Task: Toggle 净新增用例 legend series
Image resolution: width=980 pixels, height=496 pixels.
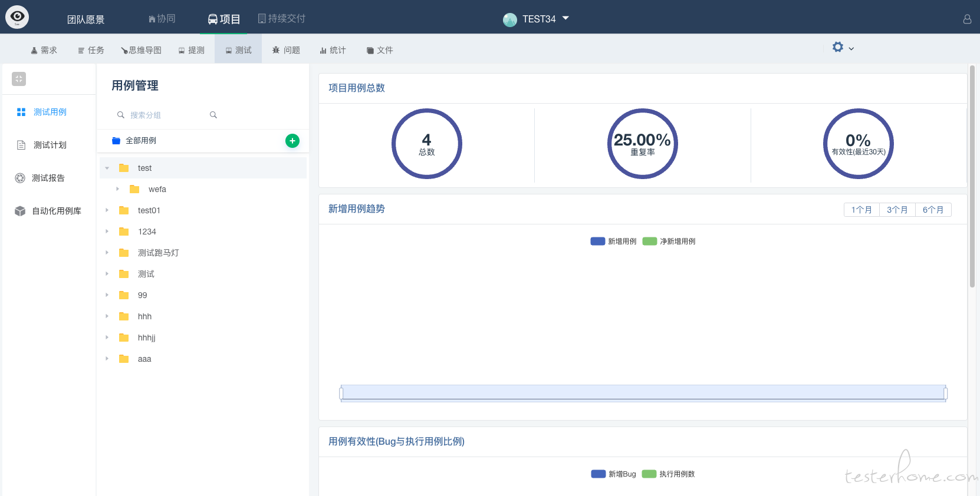Action: click(669, 242)
